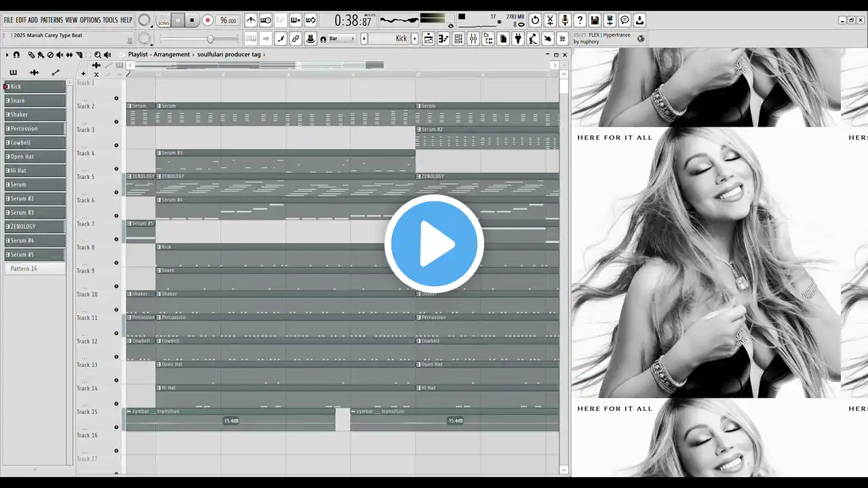Select the playlist zoom magnifier tool
The width and height of the screenshot is (868, 488).
(98, 55)
